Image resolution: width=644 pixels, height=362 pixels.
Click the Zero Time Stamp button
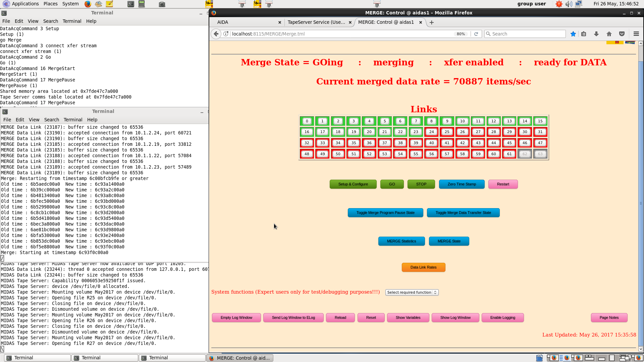(x=462, y=184)
